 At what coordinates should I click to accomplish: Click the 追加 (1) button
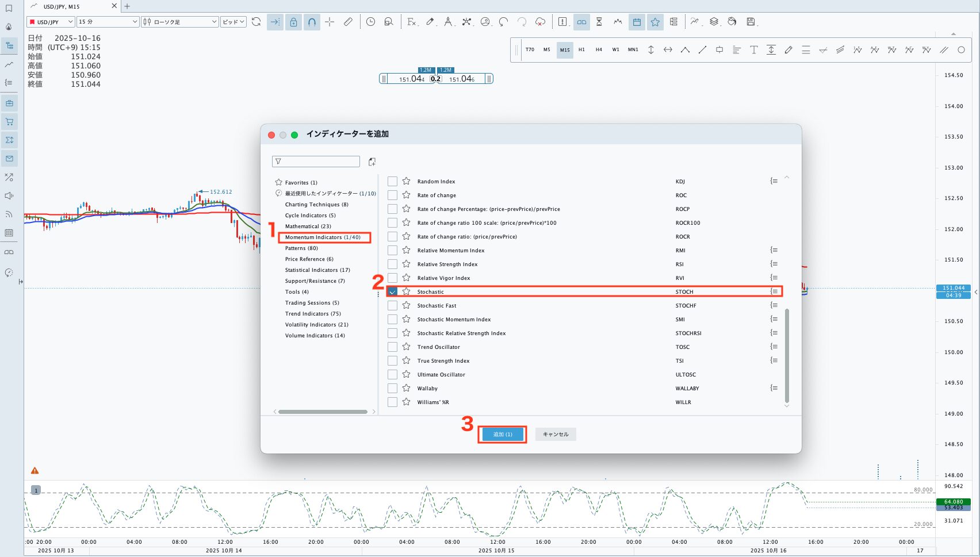pos(503,435)
